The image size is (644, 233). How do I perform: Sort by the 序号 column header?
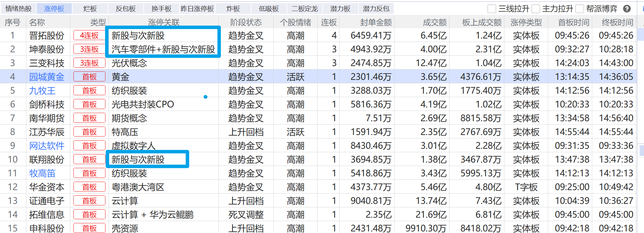pyautogui.click(x=13, y=23)
